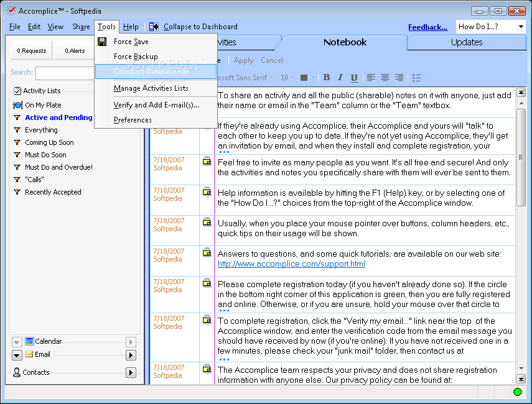This screenshot has width=532, height=404.
Task: Select Manage Activities Lists menu item
Action: pyautogui.click(x=156, y=88)
